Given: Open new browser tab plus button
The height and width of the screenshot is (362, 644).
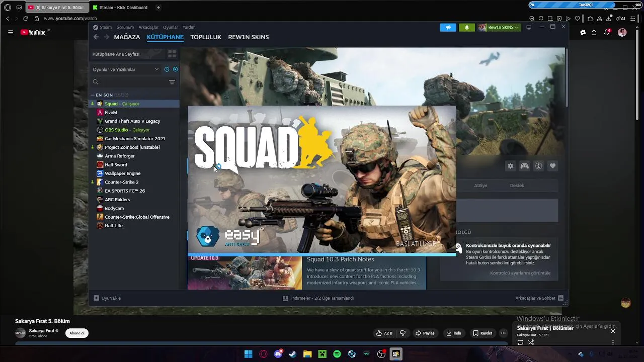Looking at the screenshot, I should [x=158, y=8].
